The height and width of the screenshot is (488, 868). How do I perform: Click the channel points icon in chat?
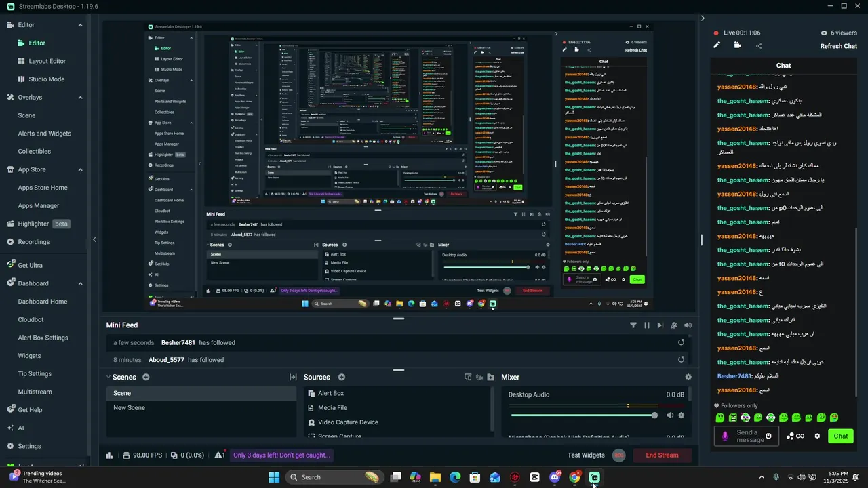tap(795, 436)
